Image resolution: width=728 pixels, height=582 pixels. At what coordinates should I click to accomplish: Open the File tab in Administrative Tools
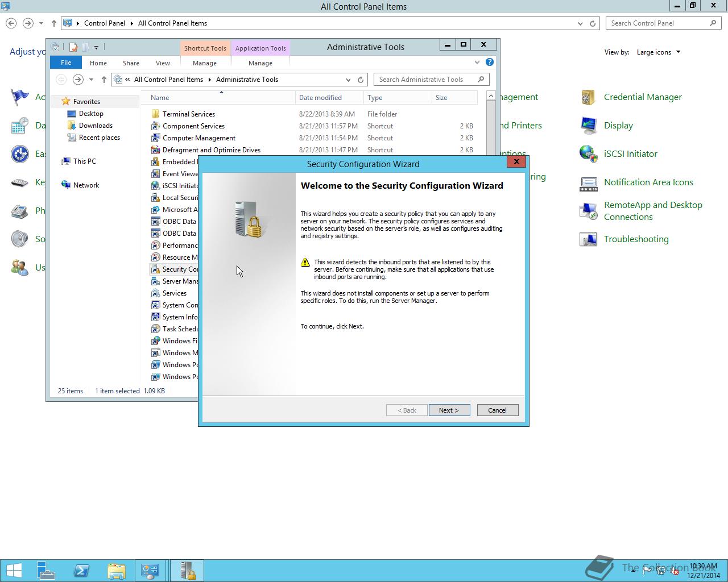click(66, 63)
